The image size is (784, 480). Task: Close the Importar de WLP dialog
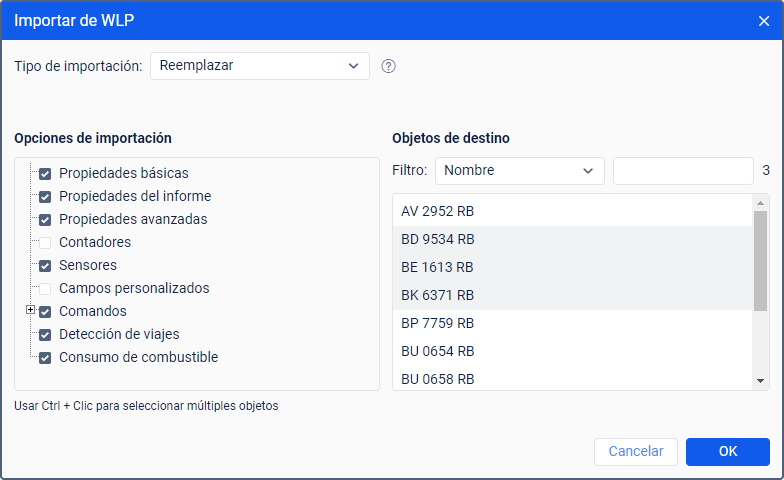[764, 20]
